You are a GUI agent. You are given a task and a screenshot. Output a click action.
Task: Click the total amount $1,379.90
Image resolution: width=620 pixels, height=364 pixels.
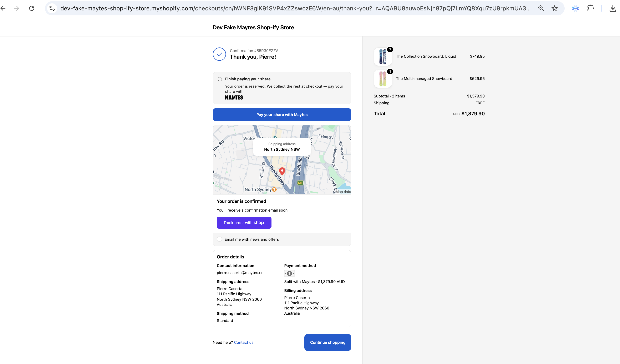pos(473,114)
